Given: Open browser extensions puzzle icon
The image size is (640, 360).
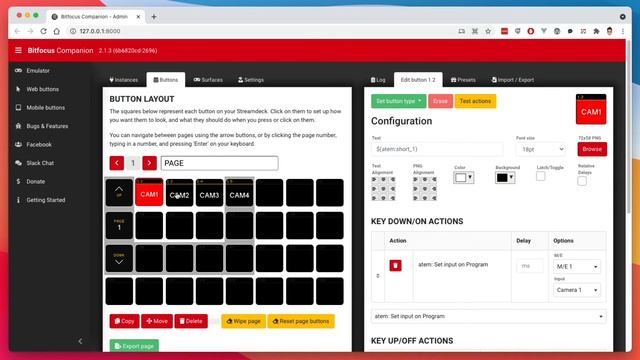Looking at the screenshot, I should 596,31.
